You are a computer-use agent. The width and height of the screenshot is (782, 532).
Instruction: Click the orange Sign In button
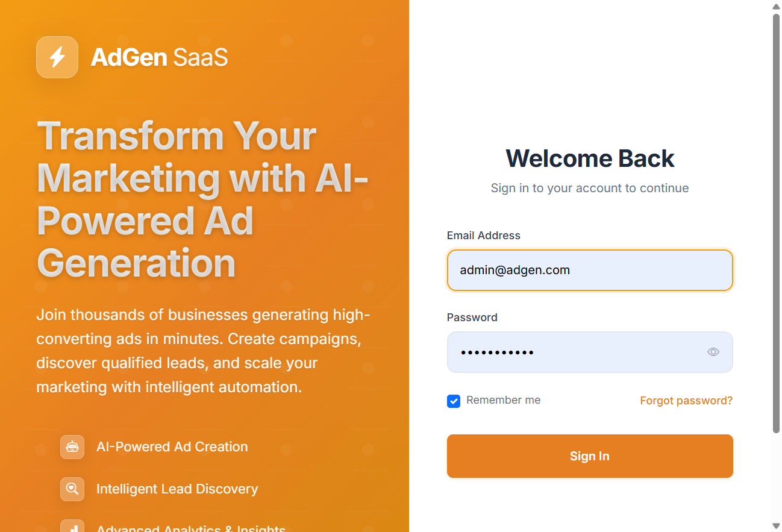[x=590, y=456]
